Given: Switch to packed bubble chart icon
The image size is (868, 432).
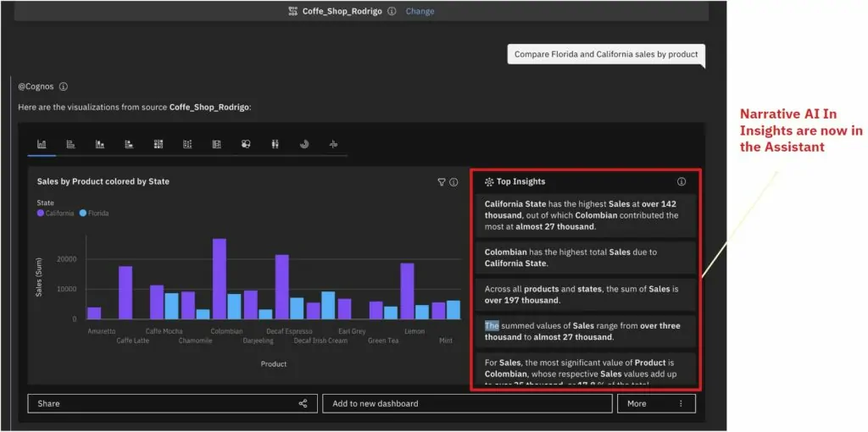Looking at the screenshot, I should (x=246, y=144).
